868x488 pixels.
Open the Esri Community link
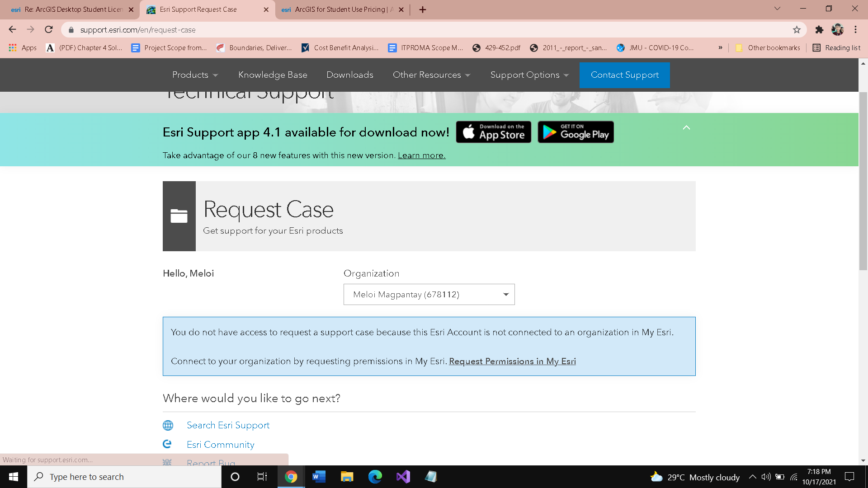coord(220,445)
